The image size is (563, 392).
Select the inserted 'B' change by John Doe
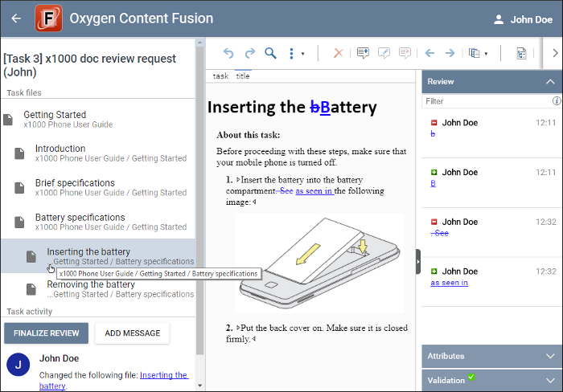click(x=492, y=182)
